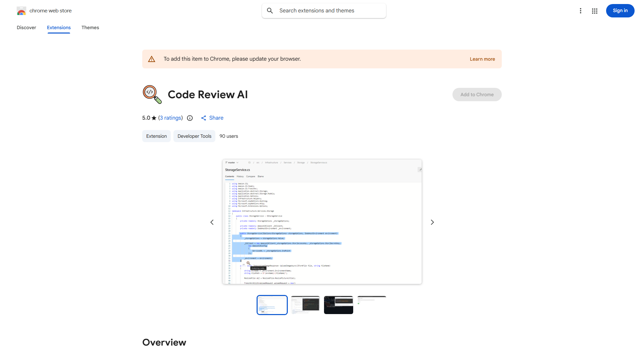Screen dimensions: 644x362
Task: Click the warning triangle in the banner
Action: pos(152,59)
